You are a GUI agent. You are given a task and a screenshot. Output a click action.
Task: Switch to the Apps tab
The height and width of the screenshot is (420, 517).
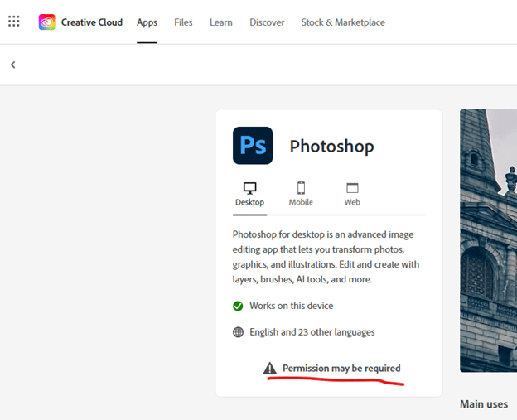click(x=147, y=22)
